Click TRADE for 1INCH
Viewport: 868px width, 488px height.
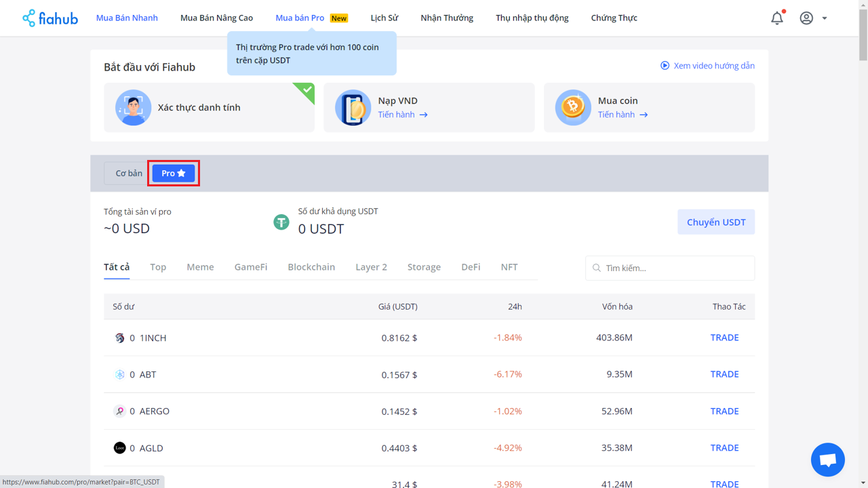point(724,338)
